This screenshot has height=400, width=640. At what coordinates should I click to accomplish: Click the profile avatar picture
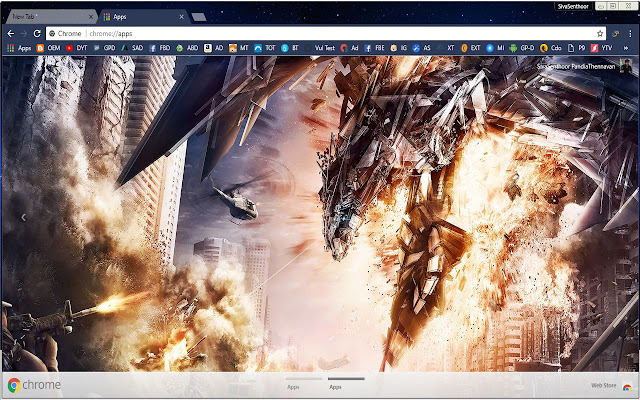pos(626,66)
